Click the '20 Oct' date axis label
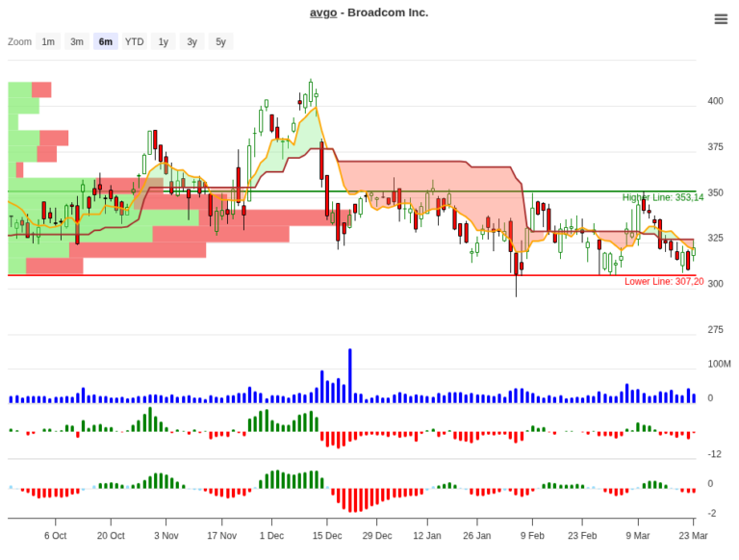This screenshot has width=739, height=560. click(x=111, y=536)
